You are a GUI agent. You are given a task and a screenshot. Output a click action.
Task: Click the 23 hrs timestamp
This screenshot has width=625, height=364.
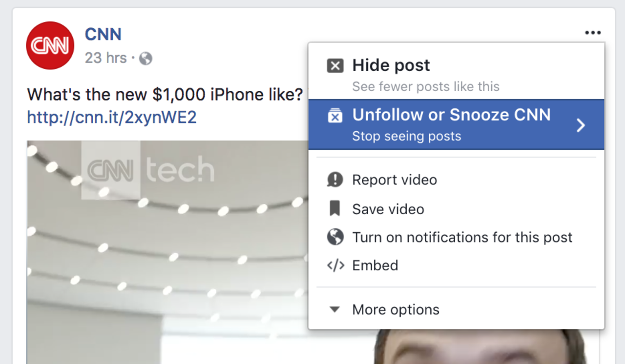(x=106, y=58)
